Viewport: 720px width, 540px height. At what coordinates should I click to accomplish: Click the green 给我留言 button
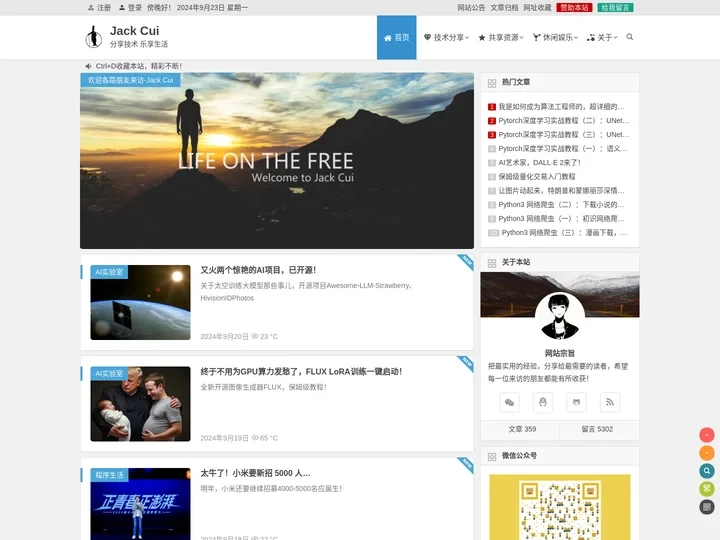[615, 7]
